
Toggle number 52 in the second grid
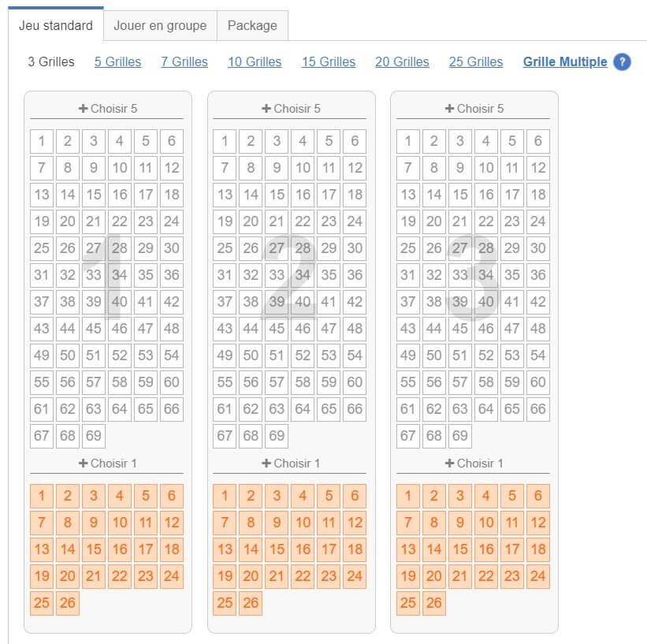coord(303,355)
